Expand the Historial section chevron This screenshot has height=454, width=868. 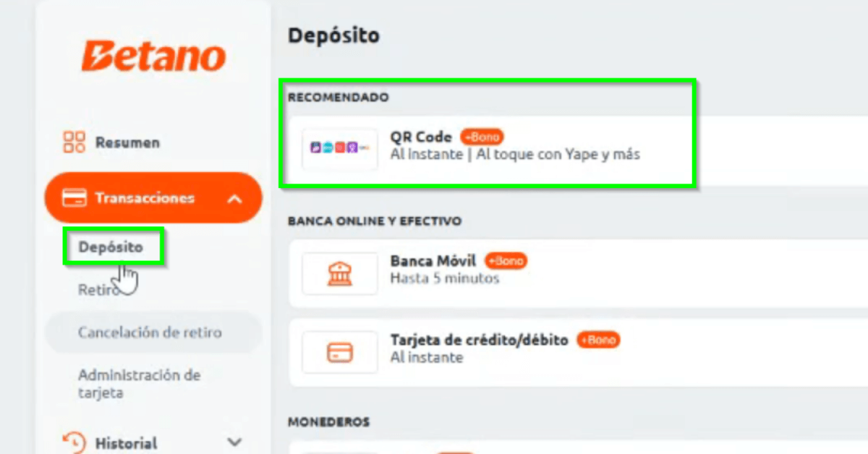[234, 442]
